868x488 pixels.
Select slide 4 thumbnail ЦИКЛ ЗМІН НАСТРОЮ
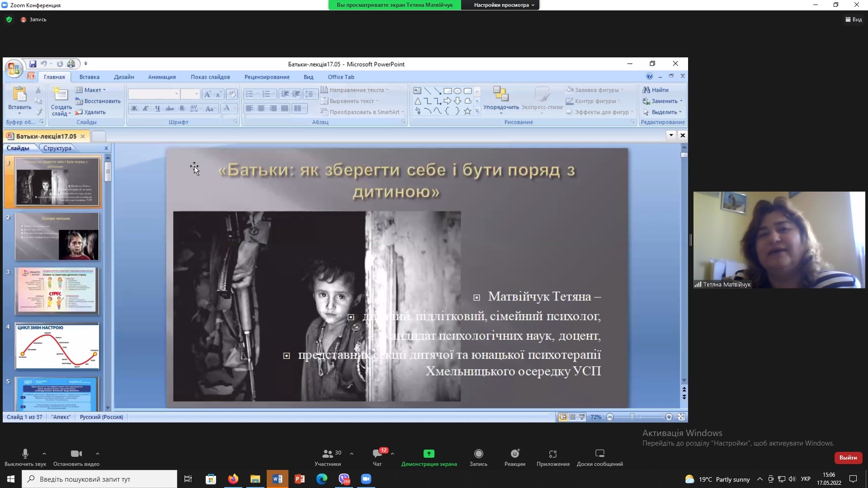click(x=57, y=346)
